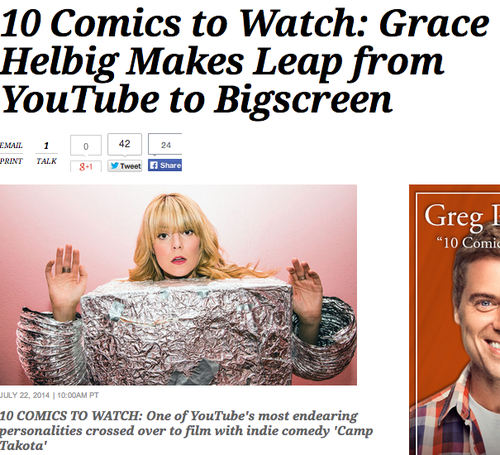Click the comment count number 1
This screenshot has width=500, height=455.
[46, 145]
